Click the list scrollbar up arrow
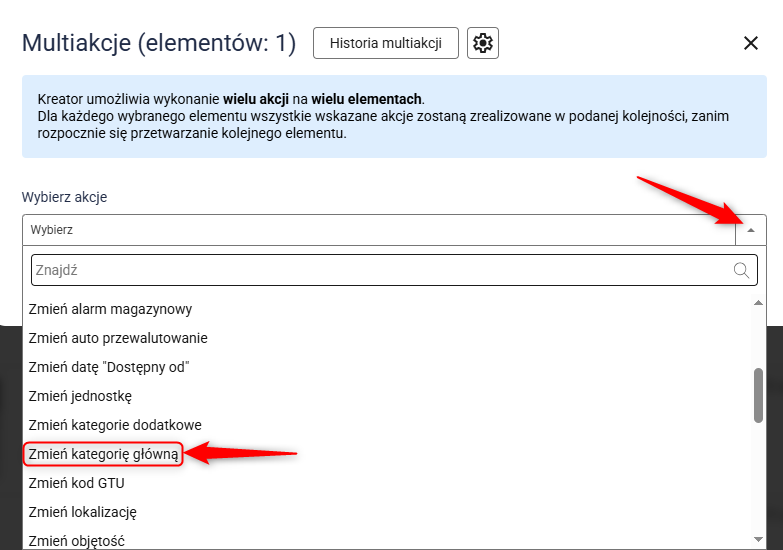This screenshot has height=550, width=783. tap(758, 302)
